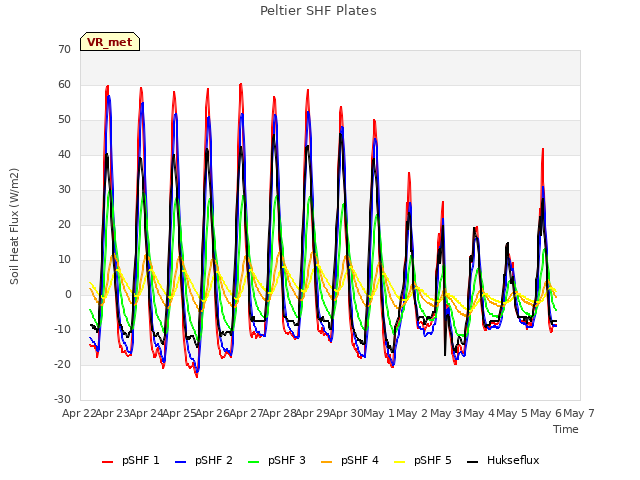Click the red pSHF 1 legend swatch
This screenshot has width=640, height=480.
(x=107, y=462)
